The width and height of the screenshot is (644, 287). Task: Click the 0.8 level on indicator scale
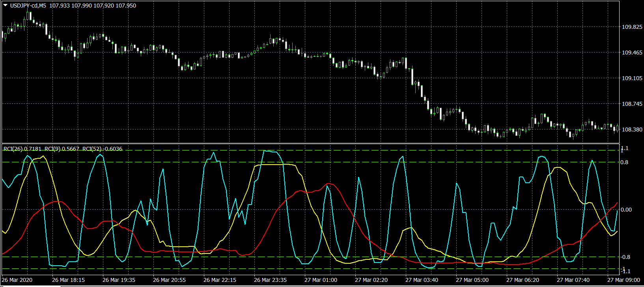pyautogui.click(x=625, y=162)
